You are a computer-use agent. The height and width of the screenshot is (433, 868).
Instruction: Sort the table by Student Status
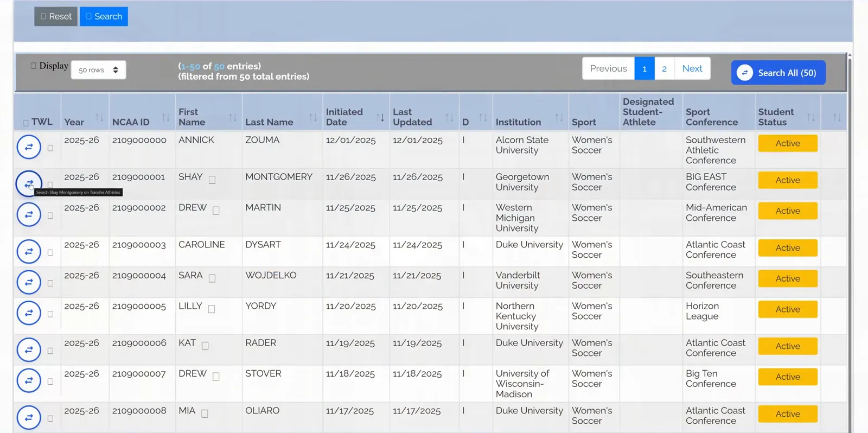[811, 118]
